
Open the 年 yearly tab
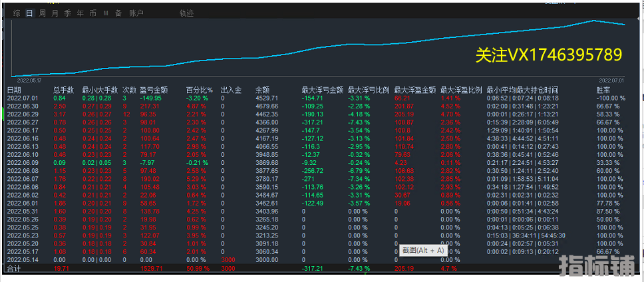pyautogui.click(x=80, y=13)
